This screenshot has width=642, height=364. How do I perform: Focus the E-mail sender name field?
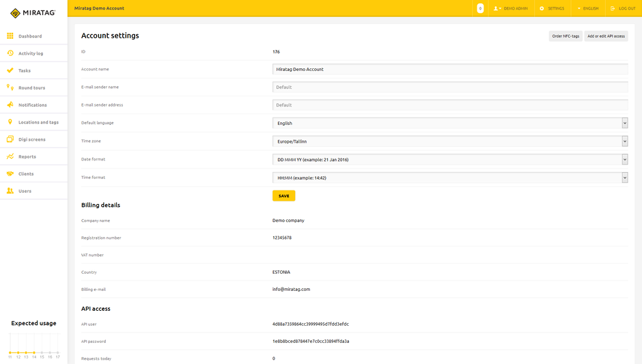pos(450,87)
